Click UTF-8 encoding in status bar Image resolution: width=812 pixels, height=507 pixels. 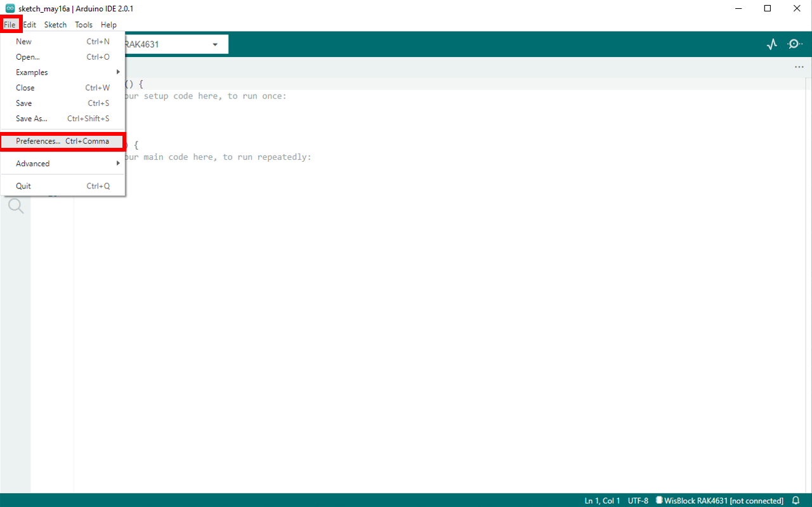point(638,501)
